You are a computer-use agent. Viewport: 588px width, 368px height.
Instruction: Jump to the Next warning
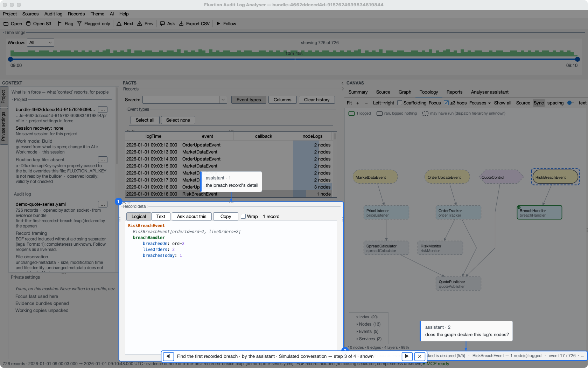(x=125, y=23)
